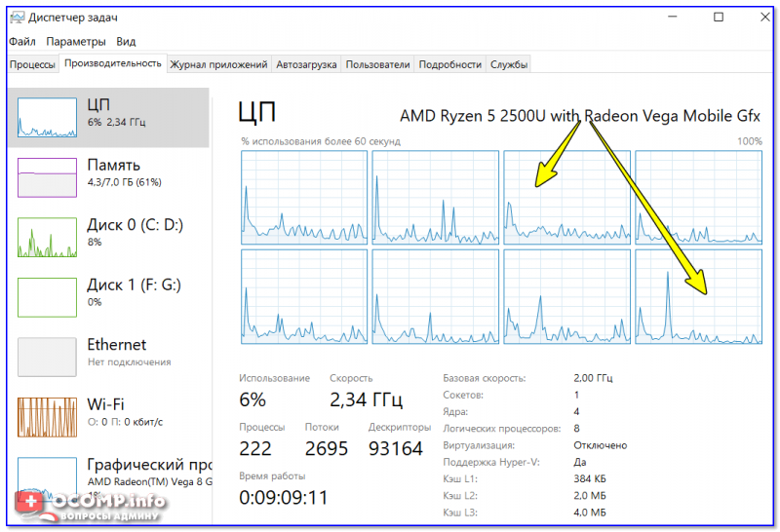Viewport: 780px width, 532px height.
Task: Select the Память usage thumbnail
Action: 47,177
